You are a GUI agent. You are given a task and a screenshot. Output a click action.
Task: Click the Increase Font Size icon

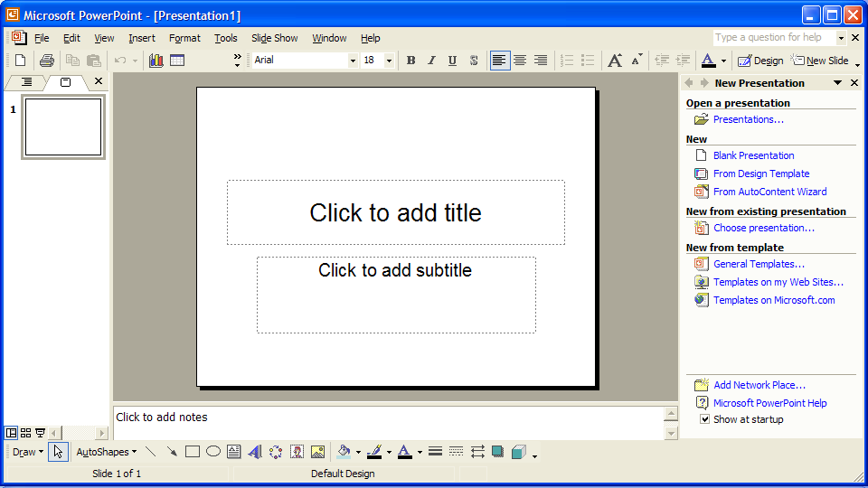[x=615, y=61]
